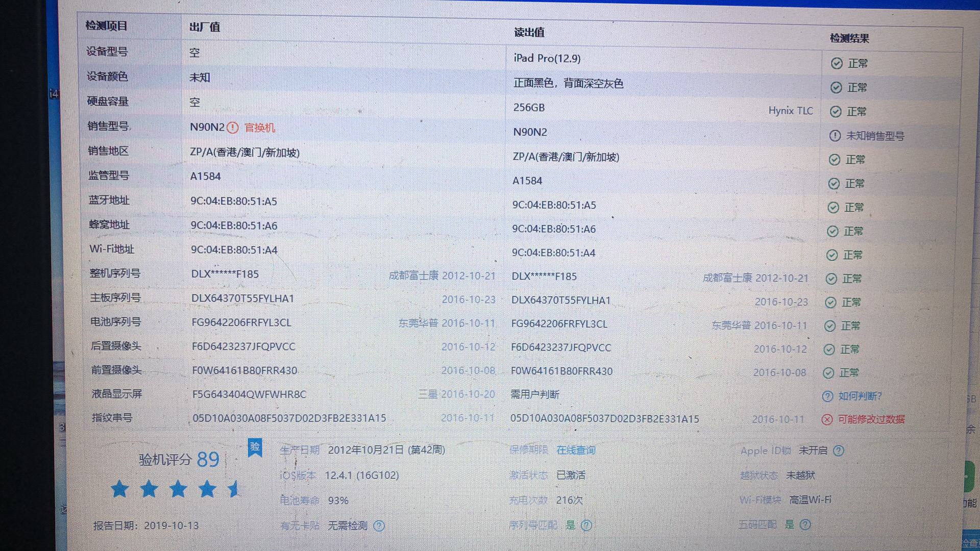
Task: Click the 如何判断? link for 液晶显示屏
Action: click(x=860, y=396)
